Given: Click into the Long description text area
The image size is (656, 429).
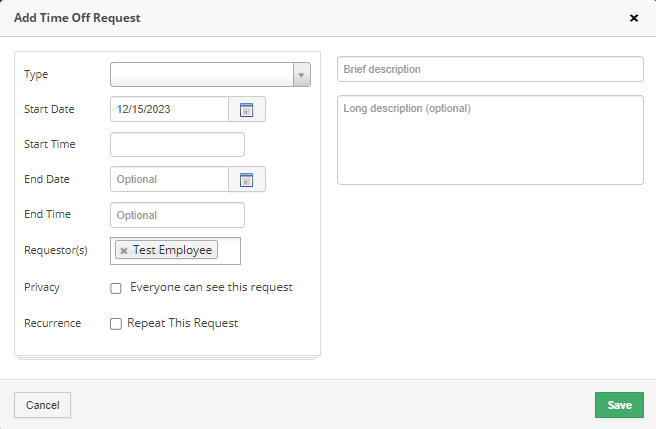Looking at the screenshot, I should point(490,140).
